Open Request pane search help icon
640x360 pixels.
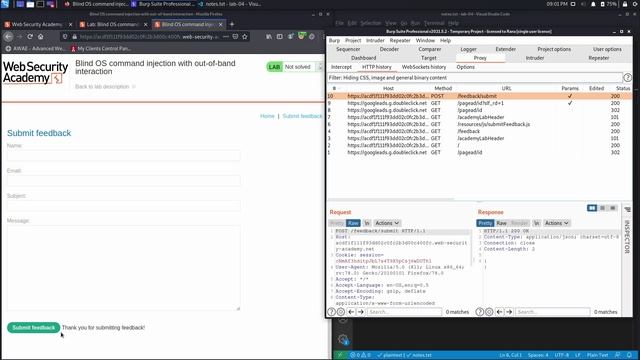(x=331, y=312)
